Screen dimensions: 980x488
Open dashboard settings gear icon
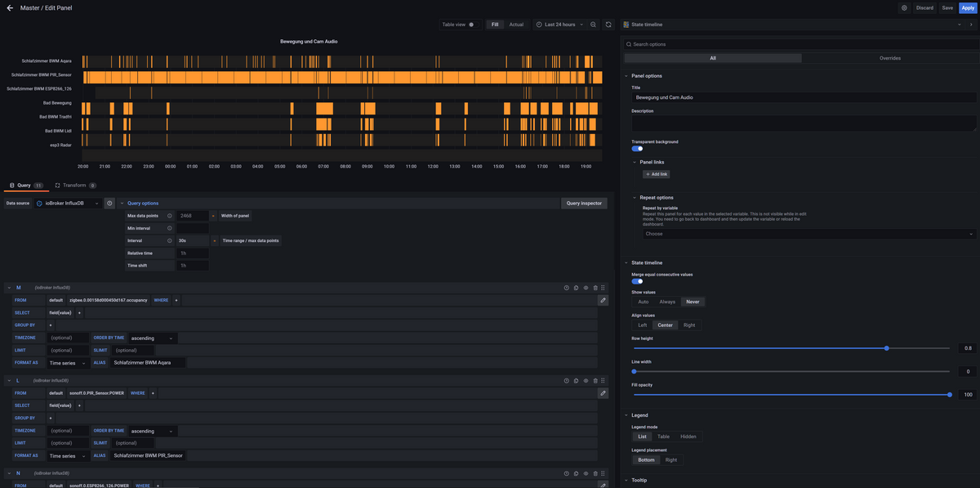(904, 7)
